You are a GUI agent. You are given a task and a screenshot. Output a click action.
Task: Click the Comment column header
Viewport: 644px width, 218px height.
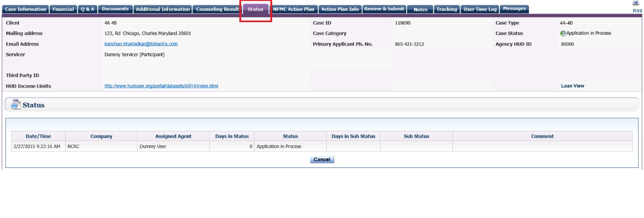[543, 136]
